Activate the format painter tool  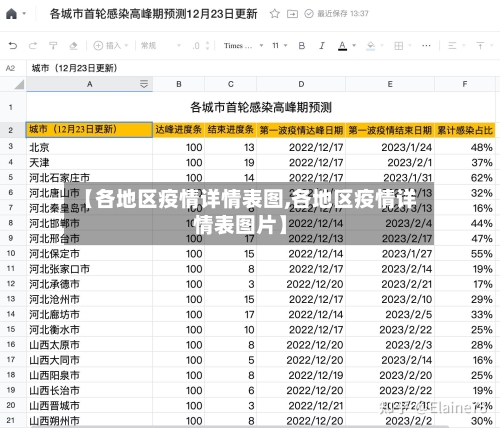(x=53, y=46)
